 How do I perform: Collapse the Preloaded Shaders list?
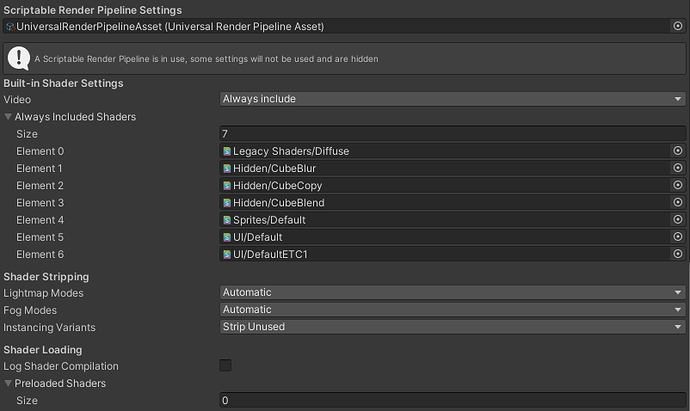pyautogui.click(x=8, y=384)
